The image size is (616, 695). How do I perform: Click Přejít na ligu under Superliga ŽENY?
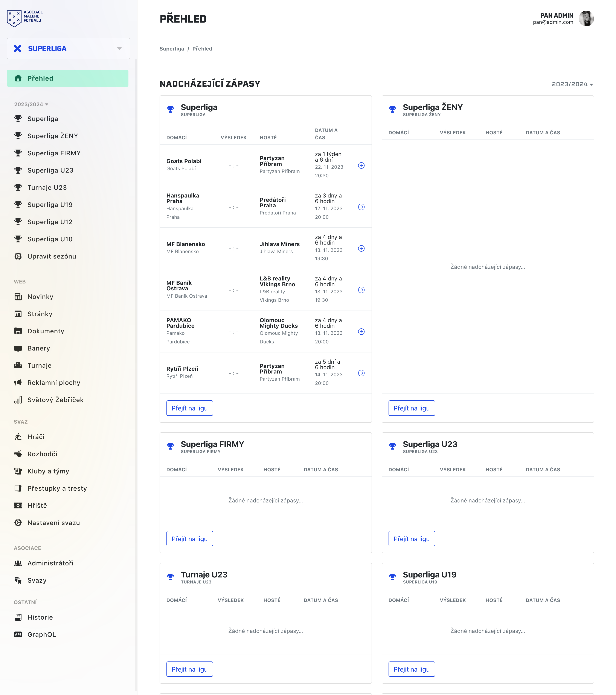[x=412, y=408]
